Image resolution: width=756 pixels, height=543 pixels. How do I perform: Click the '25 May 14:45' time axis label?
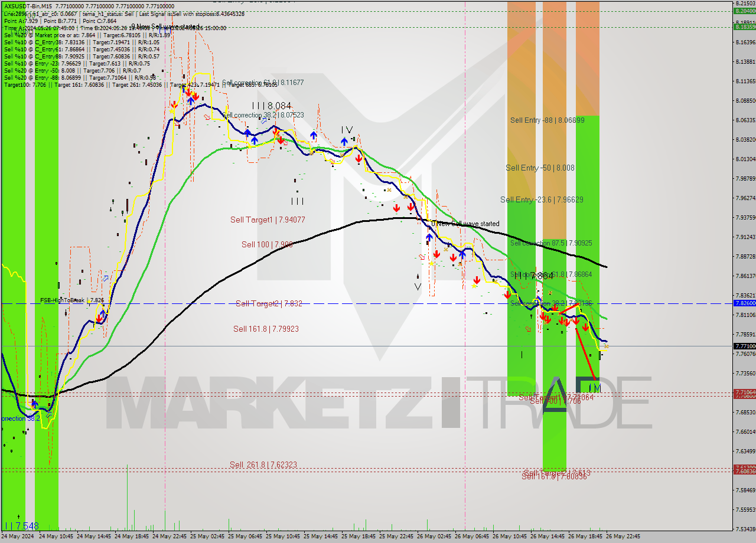(321, 537)
